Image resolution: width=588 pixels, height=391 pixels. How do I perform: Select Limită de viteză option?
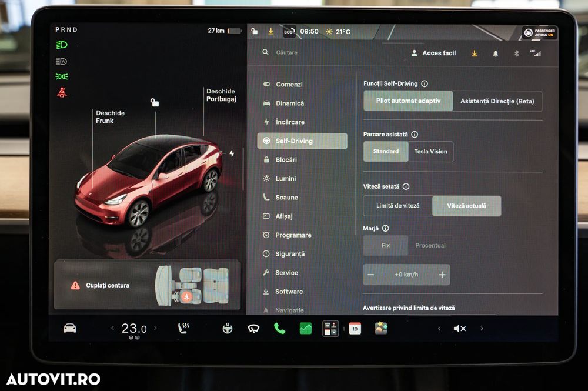(397, 206)
